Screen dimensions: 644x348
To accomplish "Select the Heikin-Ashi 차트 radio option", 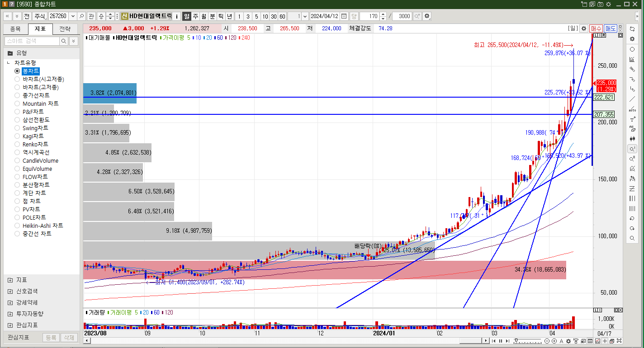I will (18, 226).
